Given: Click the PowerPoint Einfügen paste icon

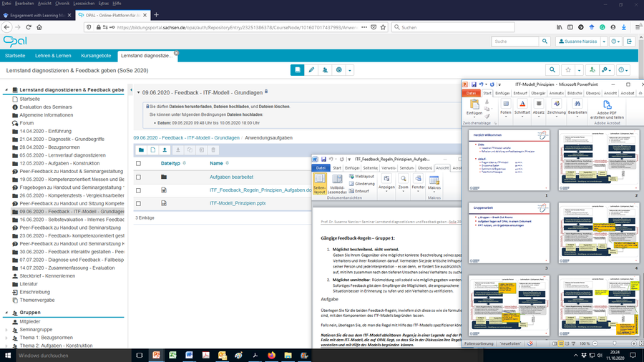Looking at the screenshot, I should 474,104.
